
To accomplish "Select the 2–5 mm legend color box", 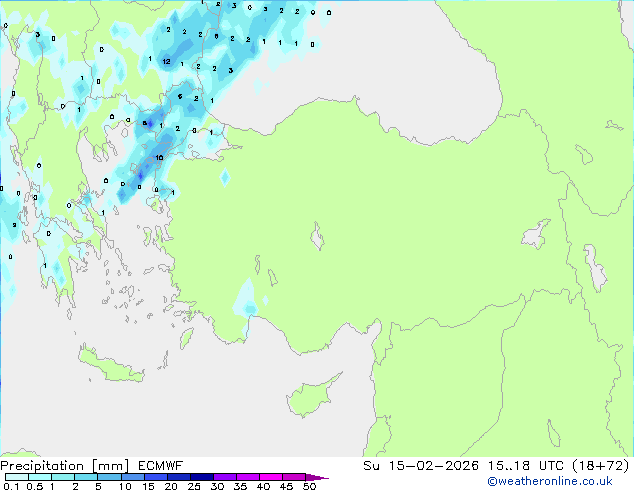I will click(x=86, y=477).
